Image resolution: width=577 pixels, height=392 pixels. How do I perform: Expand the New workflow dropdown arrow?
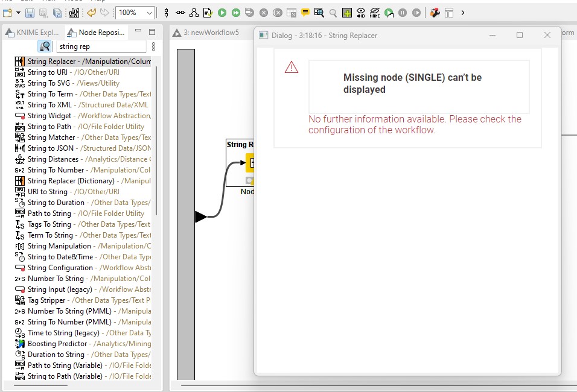pos(18,12)
